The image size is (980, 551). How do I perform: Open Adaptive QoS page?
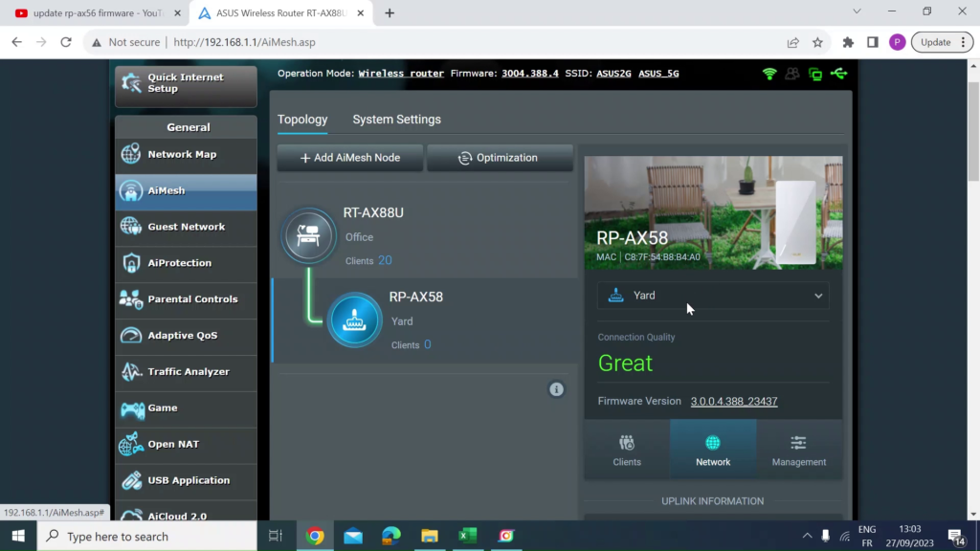point(186,336)
